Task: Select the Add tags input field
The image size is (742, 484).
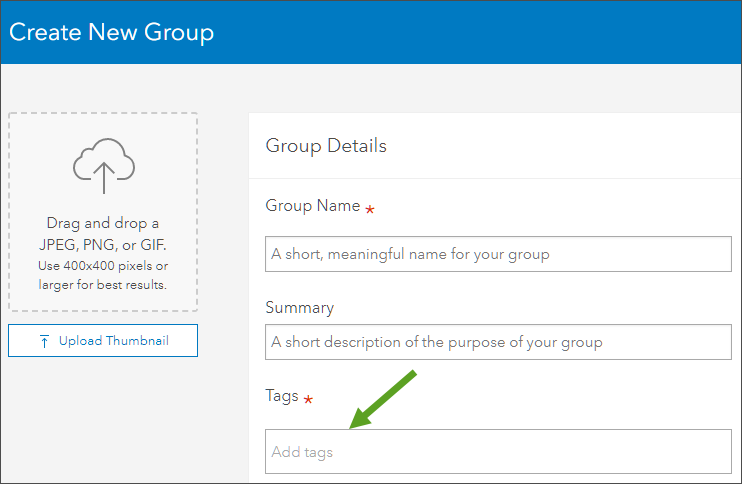Action: click(x=498, y=452)
